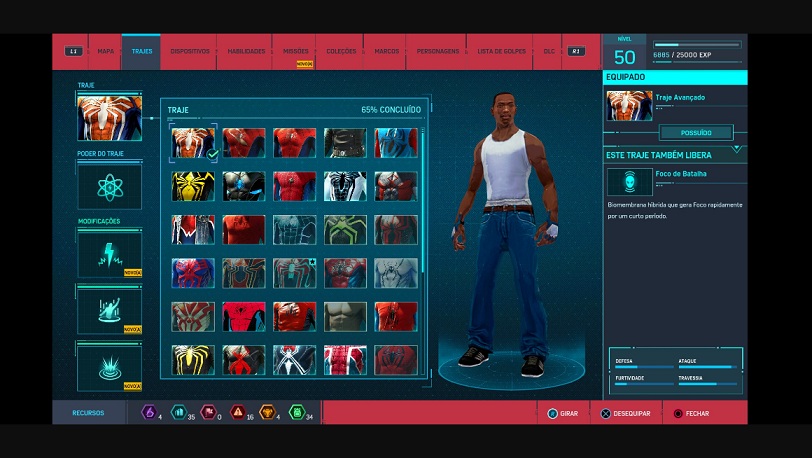Open the Trajes tab
Viewport: 812px width, 458px height.
coord(141,51)
